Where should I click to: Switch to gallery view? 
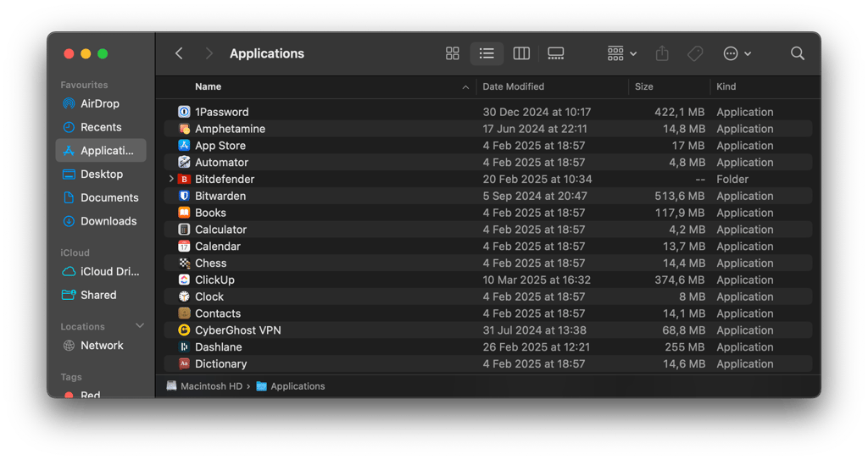click(556, 53)
